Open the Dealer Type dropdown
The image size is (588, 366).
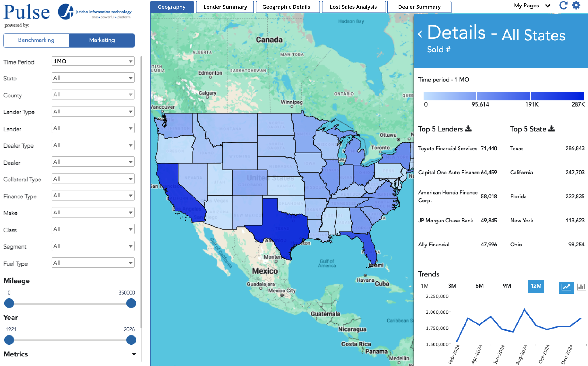tap(93, 145)
